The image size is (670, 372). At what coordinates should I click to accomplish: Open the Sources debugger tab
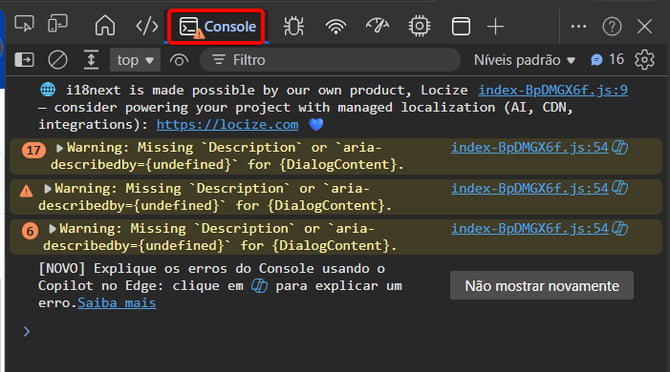[x=294, y=26]
